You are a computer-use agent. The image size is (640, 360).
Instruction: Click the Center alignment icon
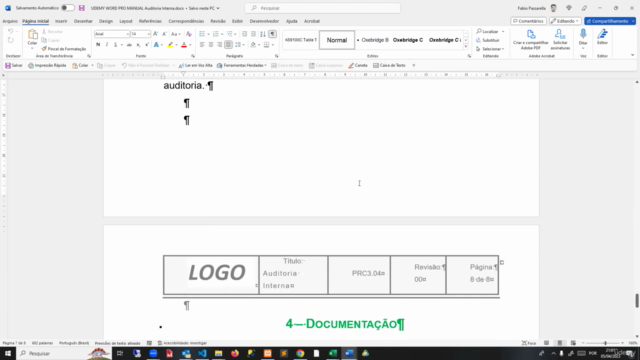[x=211, y=44]
